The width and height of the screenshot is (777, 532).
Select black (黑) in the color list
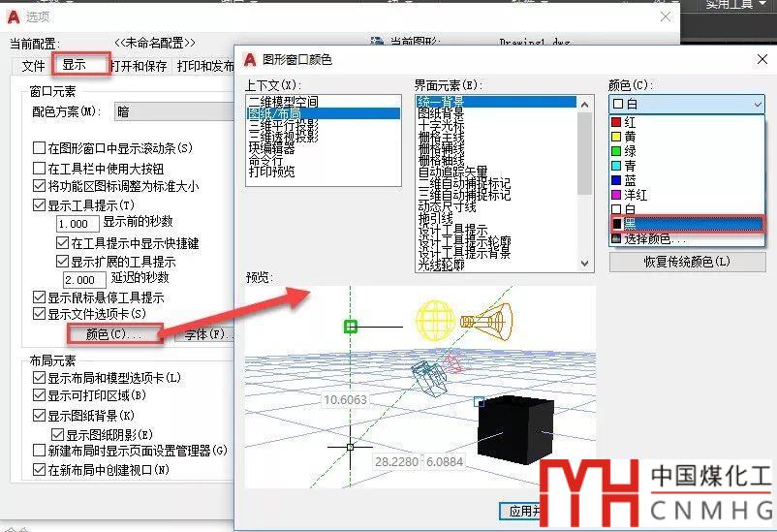pos(686,224)
